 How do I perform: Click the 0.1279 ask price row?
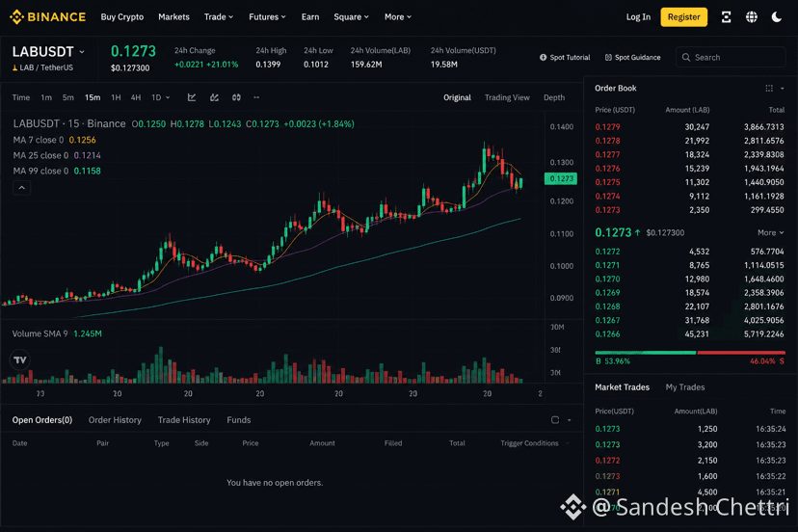point(690,127)
